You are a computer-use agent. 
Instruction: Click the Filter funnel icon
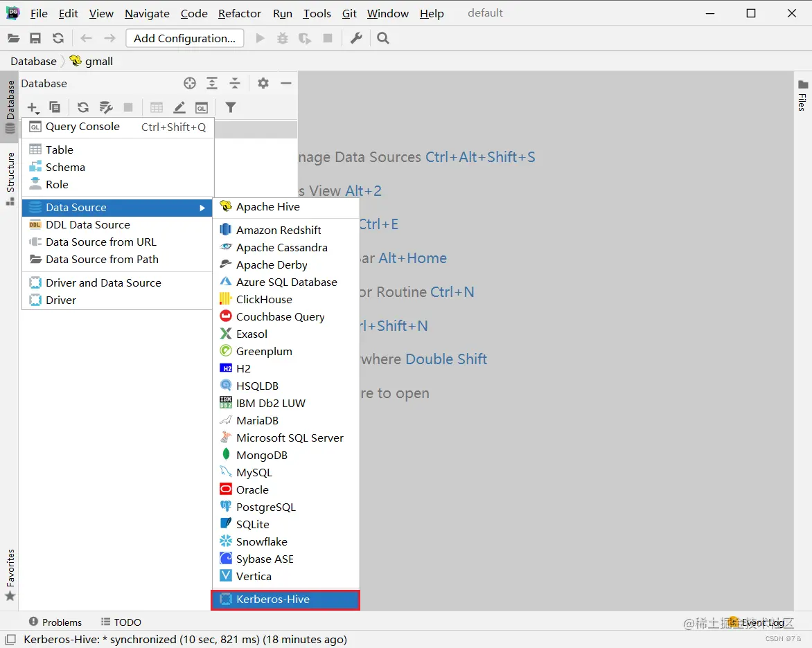click(231, 107)
